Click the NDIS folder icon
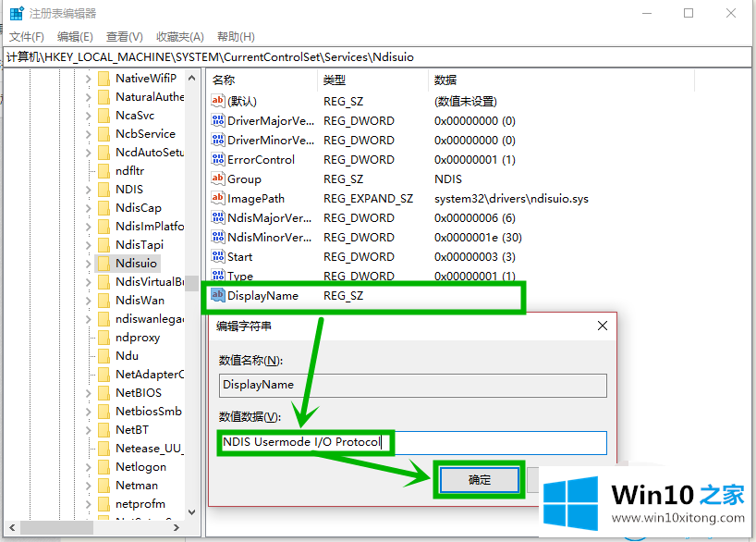 pyautogui.click(x=104, y=190)
